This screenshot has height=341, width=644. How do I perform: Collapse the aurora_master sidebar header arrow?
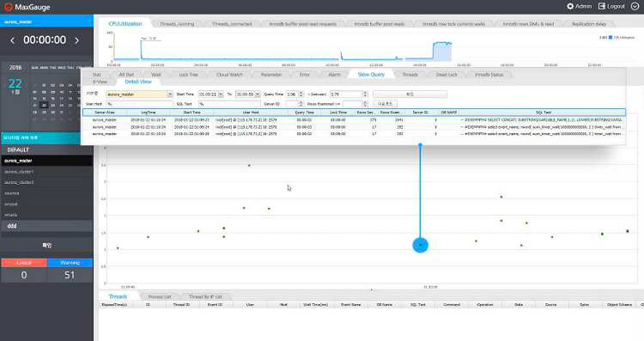tap(88, 21)
